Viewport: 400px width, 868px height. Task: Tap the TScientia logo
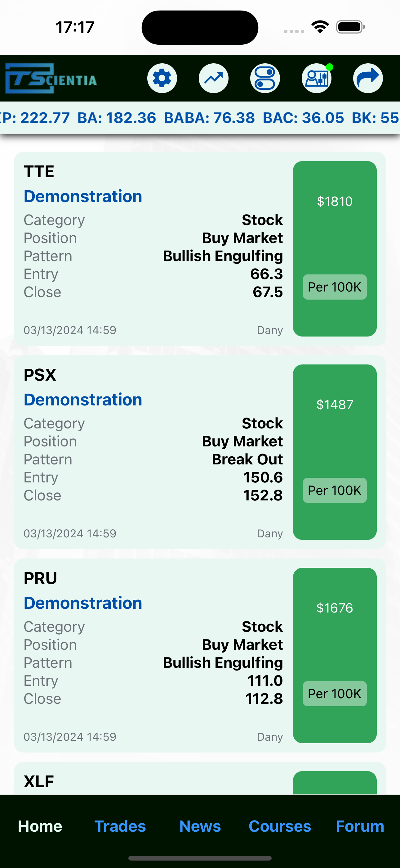pyautogui.click(x=51, y=78)
